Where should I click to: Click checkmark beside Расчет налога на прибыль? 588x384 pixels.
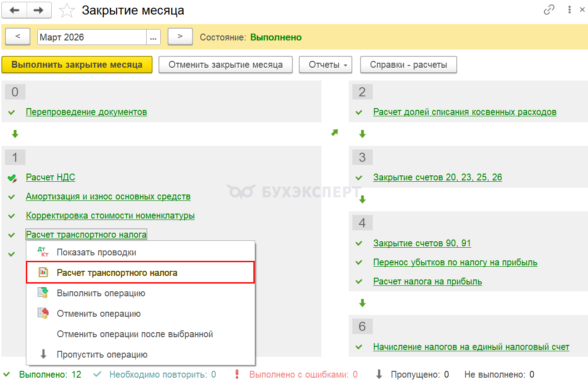pyautogui.click(x=359, y=282)
